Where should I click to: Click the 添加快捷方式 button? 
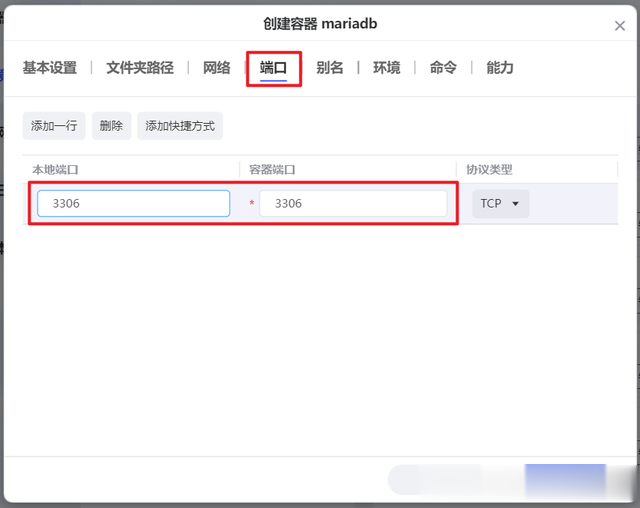tap(180, 126)
